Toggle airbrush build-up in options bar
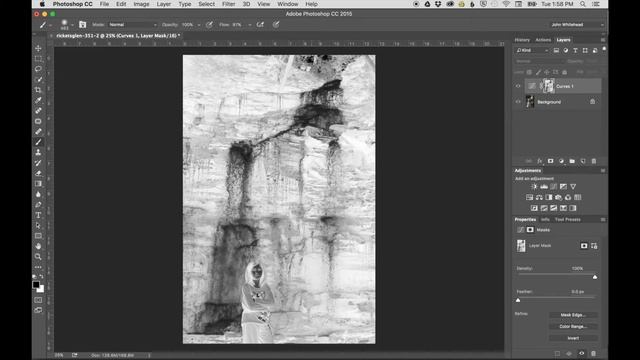 tap(260, 24)
